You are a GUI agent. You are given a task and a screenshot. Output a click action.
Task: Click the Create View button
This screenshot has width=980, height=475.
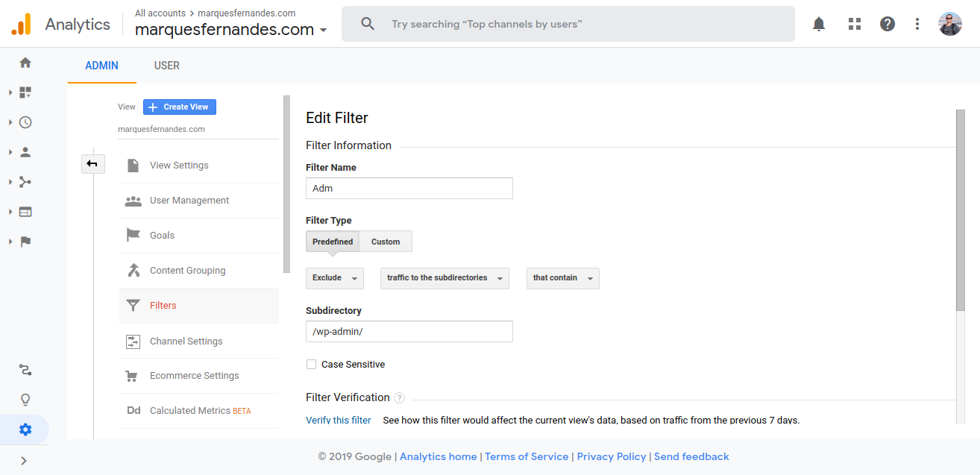180,107
